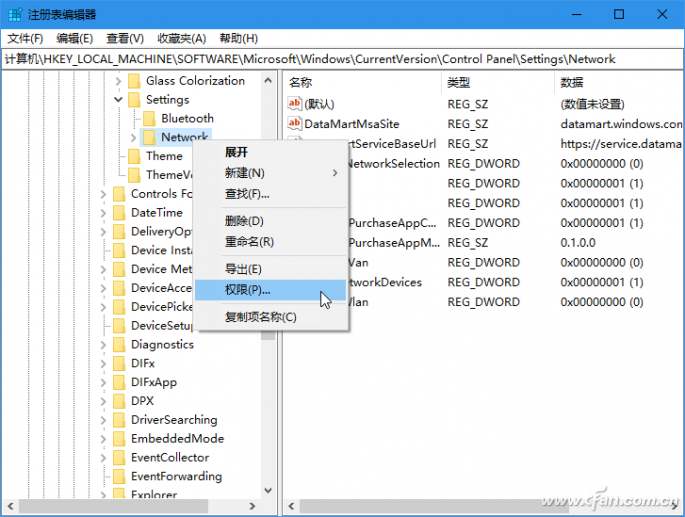Click the Registry Editor title bar icon
685x517 pixels.
[x=15, y=14]
